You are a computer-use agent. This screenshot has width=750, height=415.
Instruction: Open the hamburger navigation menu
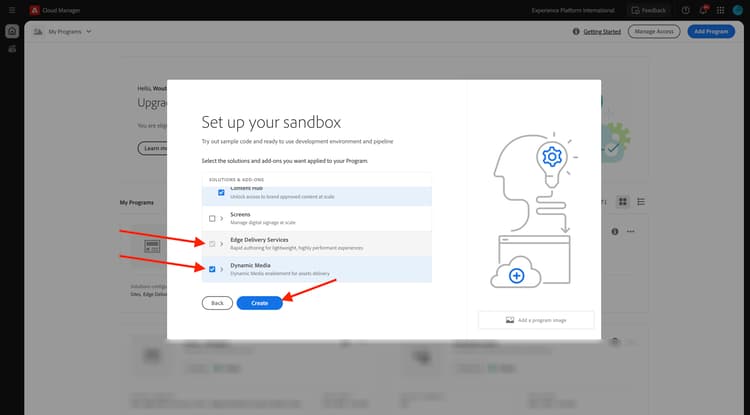[12, 10]
